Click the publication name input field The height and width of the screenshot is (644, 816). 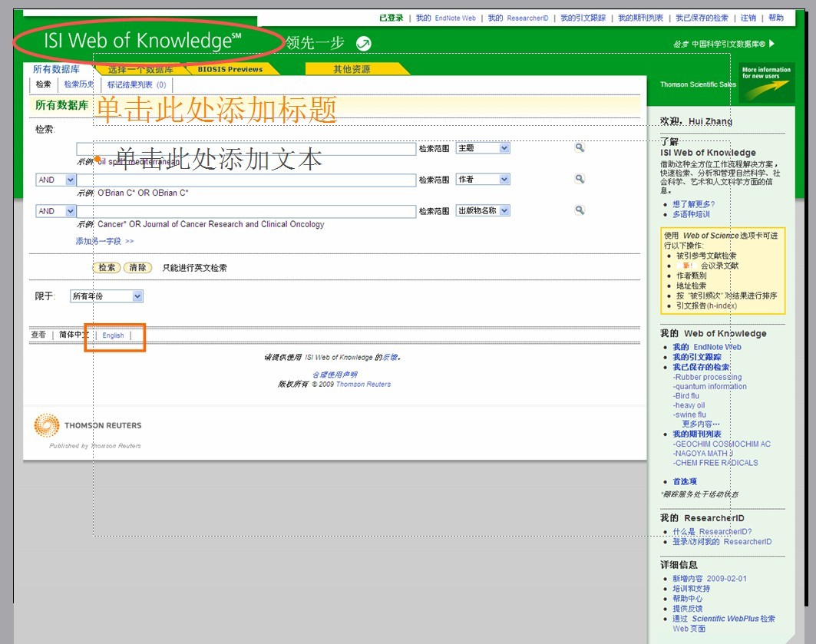(x=246, y=211)
